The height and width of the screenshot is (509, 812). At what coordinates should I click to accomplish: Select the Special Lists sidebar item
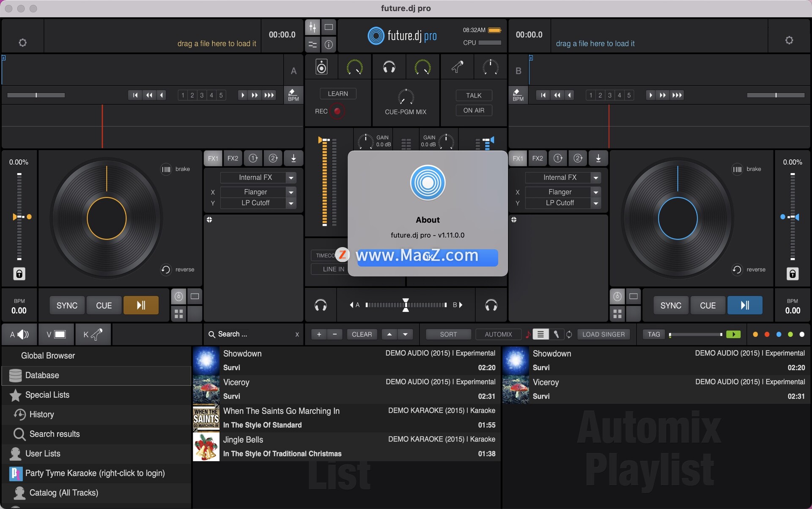tap(46, 395)
